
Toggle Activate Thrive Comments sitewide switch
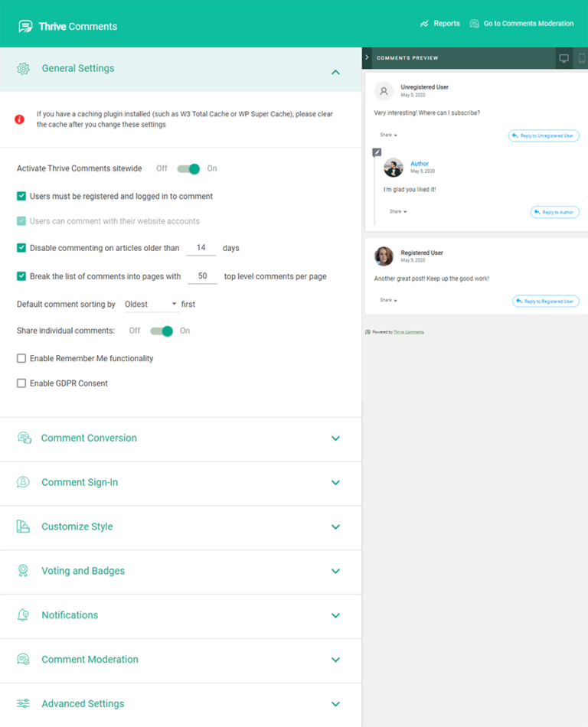point(189,169)
